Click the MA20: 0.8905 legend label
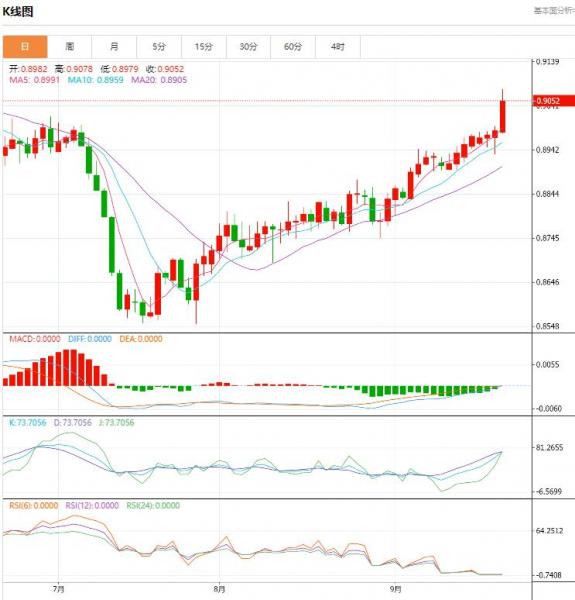This screenshot has width=575, height=600. coord(159,80)
